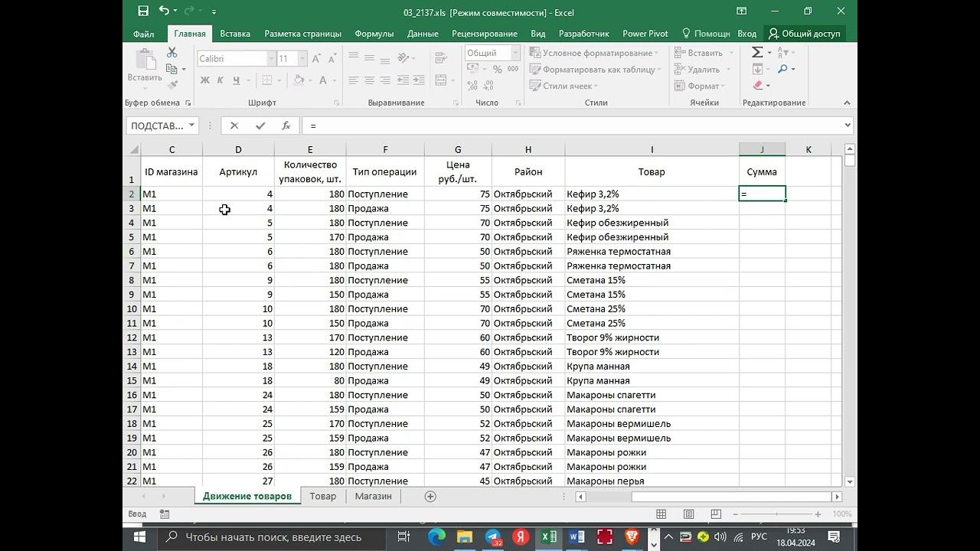Expand the formula bar chevron
980x551 pixels.
[848, 125]
